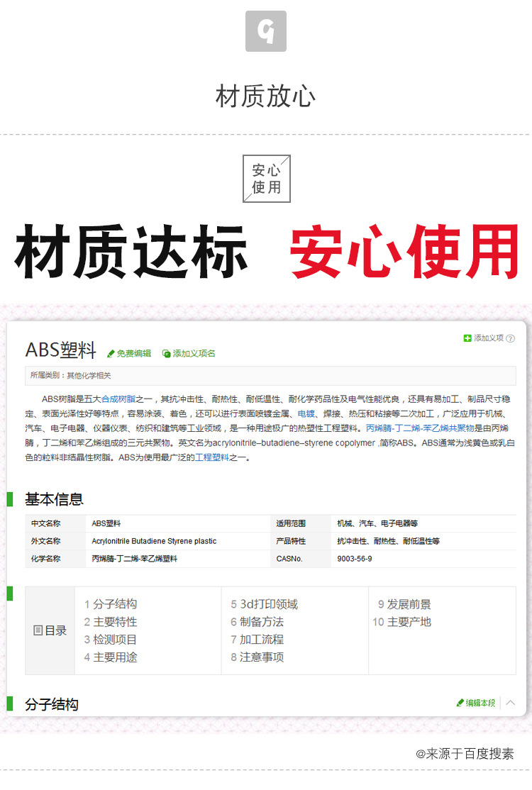Click the question mark help icon
The height and width of the screenshot is (790, 532).
click(x=510, y=338)
